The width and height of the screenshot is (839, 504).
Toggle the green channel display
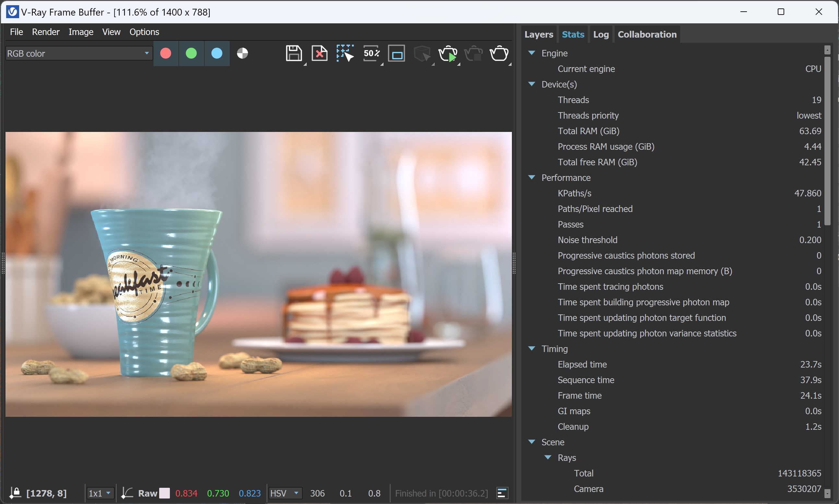[191, 53]
